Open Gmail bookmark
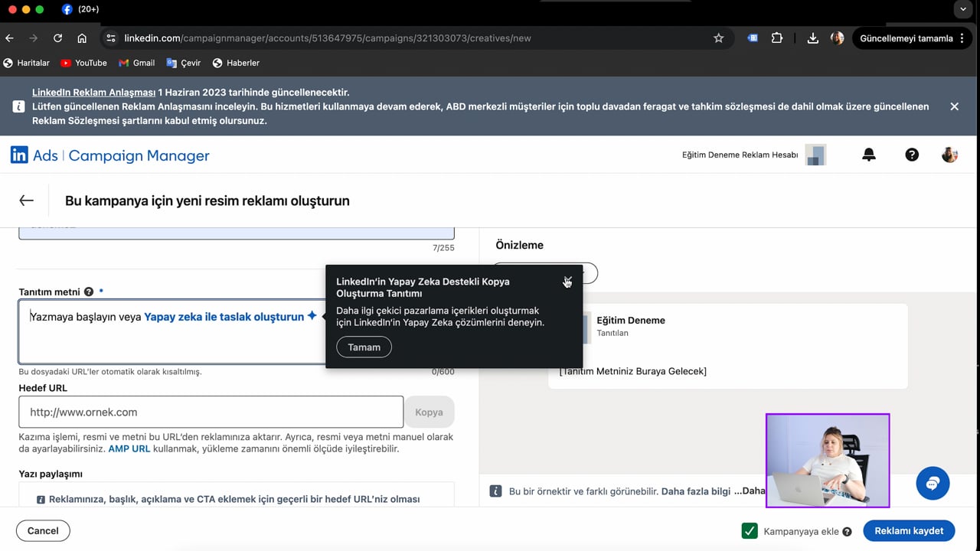Viewport: 980px width, 551px height. tap(136, 63)
